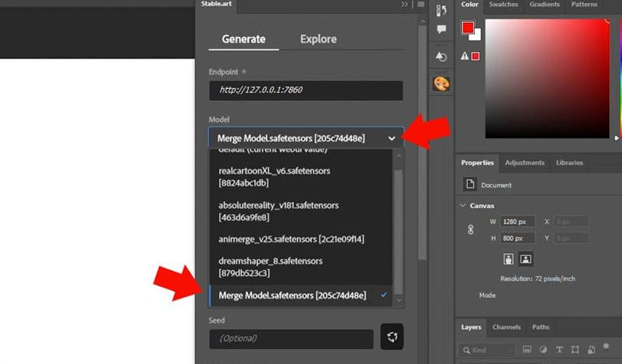Switch to the Layers tab
Viewport: 622px width, 364px height.
click(471, 327)
